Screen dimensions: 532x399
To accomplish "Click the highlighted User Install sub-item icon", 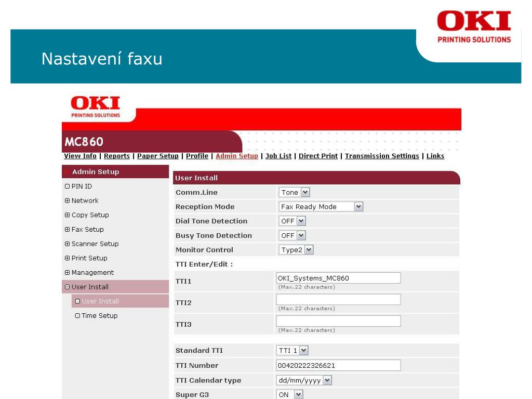I will pyautogui.click(x=77, y=301).
